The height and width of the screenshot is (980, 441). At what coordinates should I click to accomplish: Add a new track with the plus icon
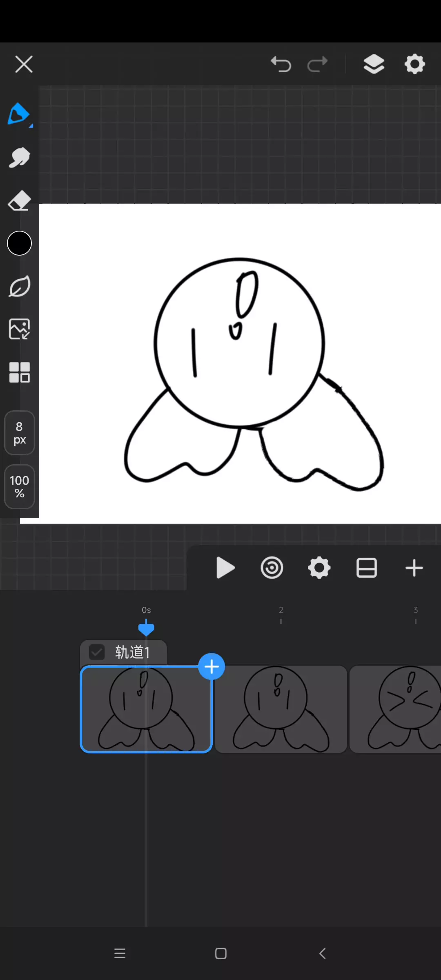pos(414,568)
